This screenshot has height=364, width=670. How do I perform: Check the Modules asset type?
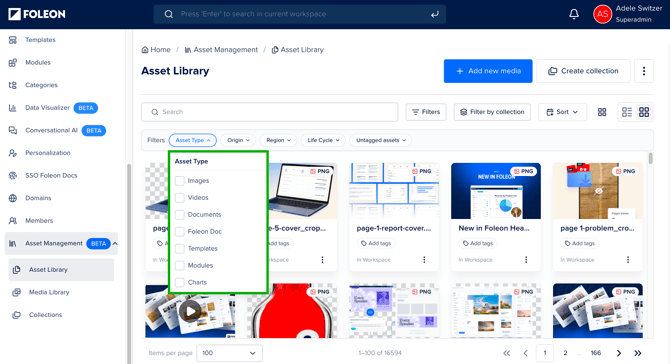pos(180,265)
